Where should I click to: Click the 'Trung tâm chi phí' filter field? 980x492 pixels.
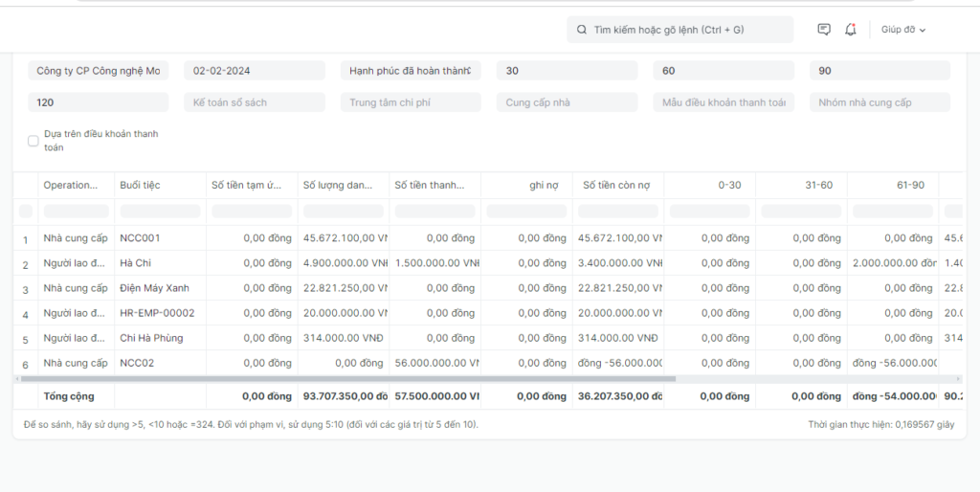[x=411, y=102]
